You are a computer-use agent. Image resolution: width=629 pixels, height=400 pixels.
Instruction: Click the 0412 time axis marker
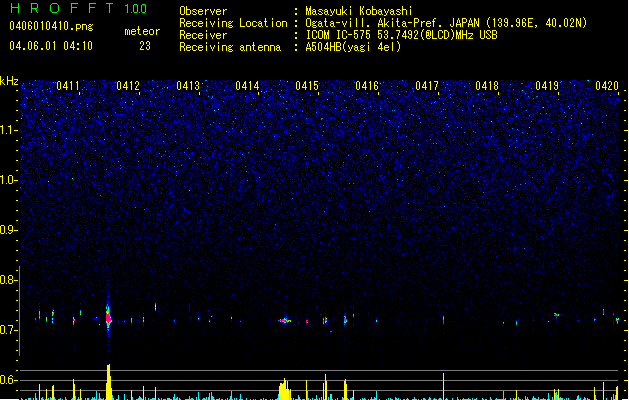(x=128, y=86)
